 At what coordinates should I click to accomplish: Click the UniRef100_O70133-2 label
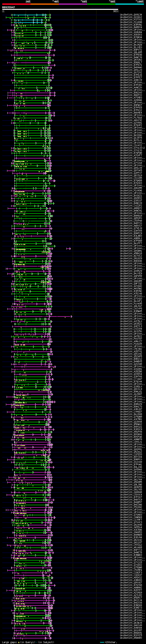click(133, 148)
